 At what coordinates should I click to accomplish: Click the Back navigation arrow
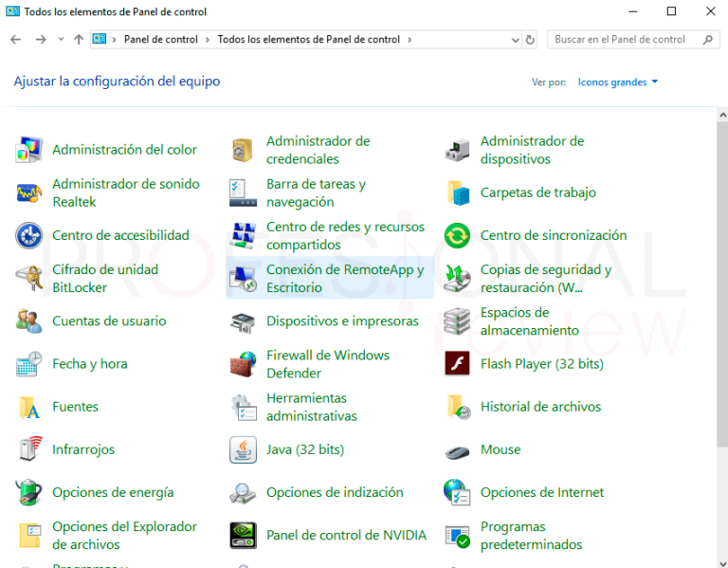[x=16, y=40]
